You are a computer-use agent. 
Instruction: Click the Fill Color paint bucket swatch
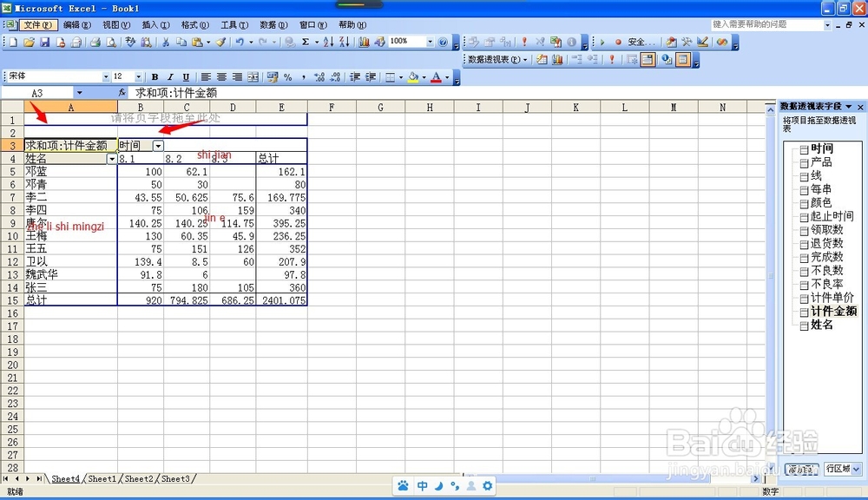(x=413, y=77)
